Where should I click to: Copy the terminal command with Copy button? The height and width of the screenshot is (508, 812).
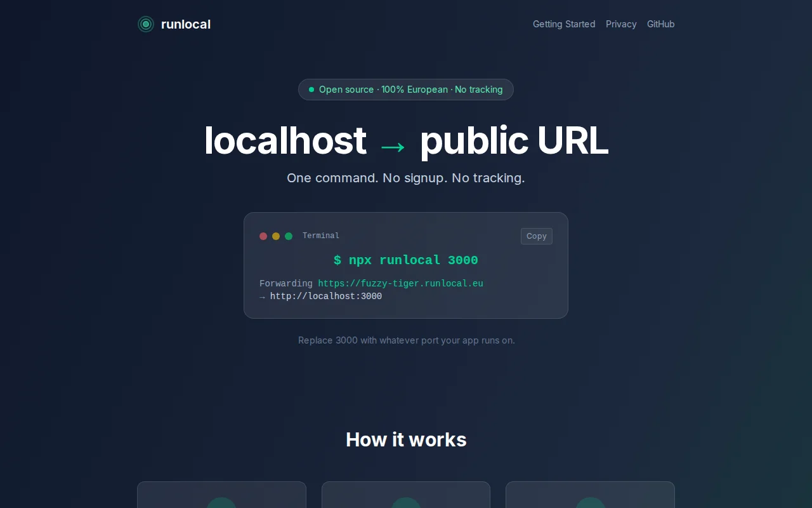[x=537, y=236]
